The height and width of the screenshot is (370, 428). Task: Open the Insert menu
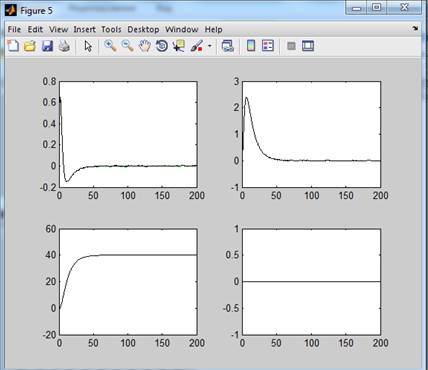pyautogui.click(x=84, y=29)
